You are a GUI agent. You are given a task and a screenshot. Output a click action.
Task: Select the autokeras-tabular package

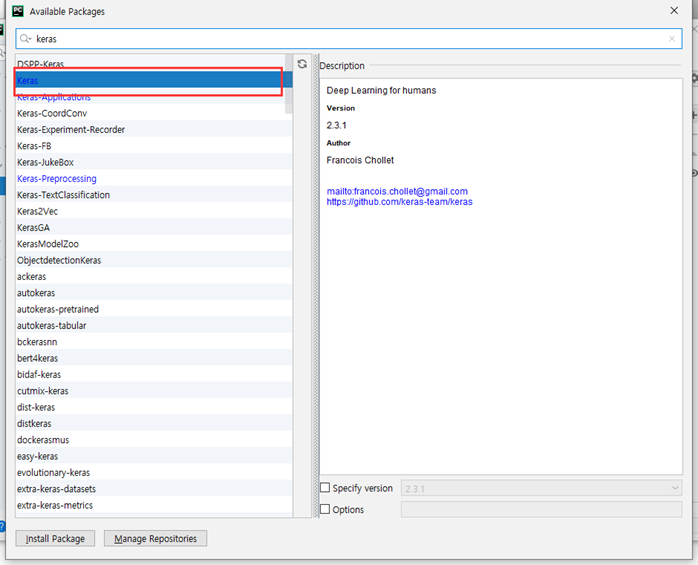pos(154,325)
